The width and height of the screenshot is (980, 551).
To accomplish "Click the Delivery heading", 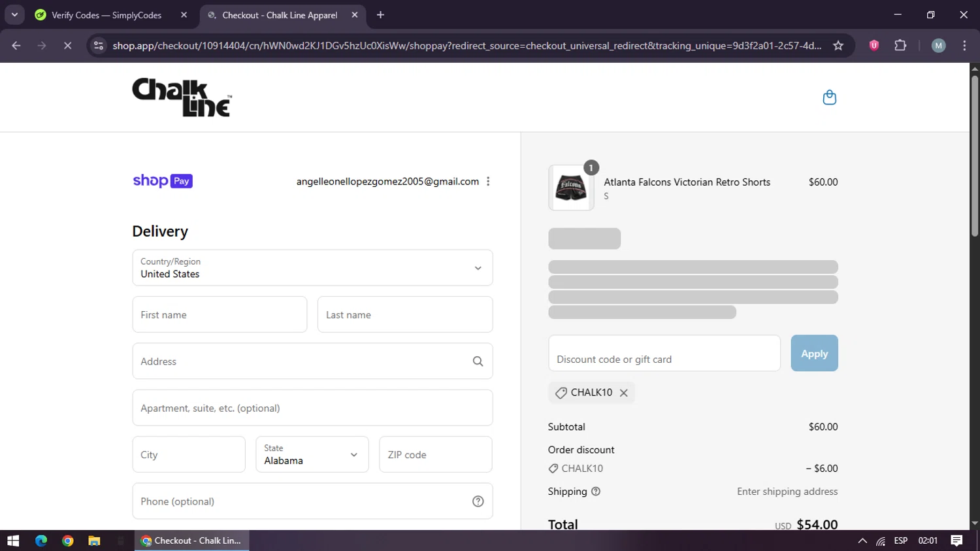I will [x=160, y=231].
